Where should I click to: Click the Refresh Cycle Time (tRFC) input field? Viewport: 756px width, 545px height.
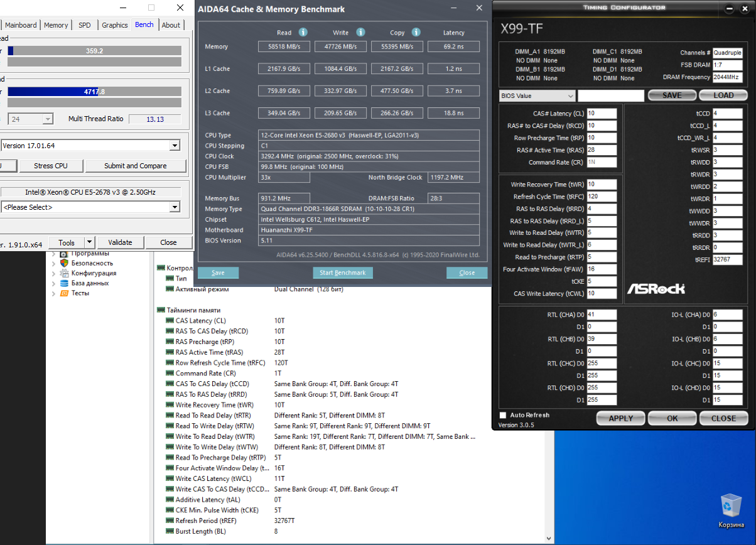[x=602, y=197]
